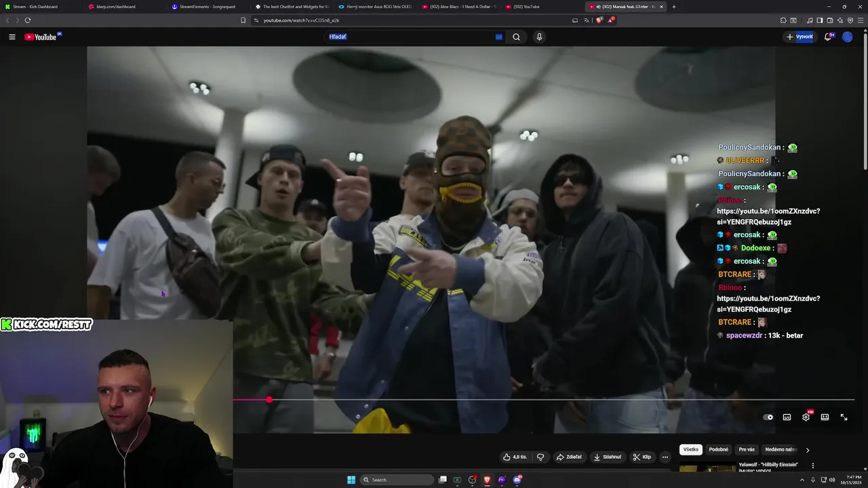Enter fullscreen on the video player

click(844, 417)
